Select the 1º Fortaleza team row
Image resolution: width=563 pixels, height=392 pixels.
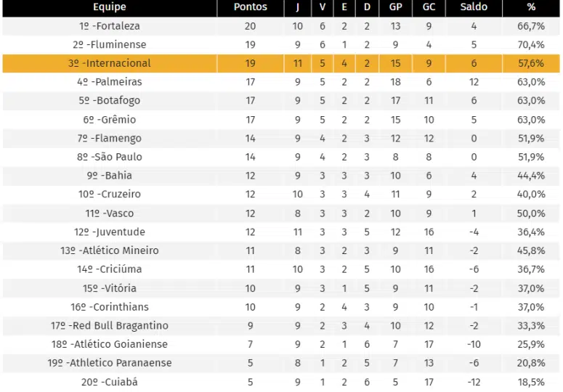(x=281, y=26)
